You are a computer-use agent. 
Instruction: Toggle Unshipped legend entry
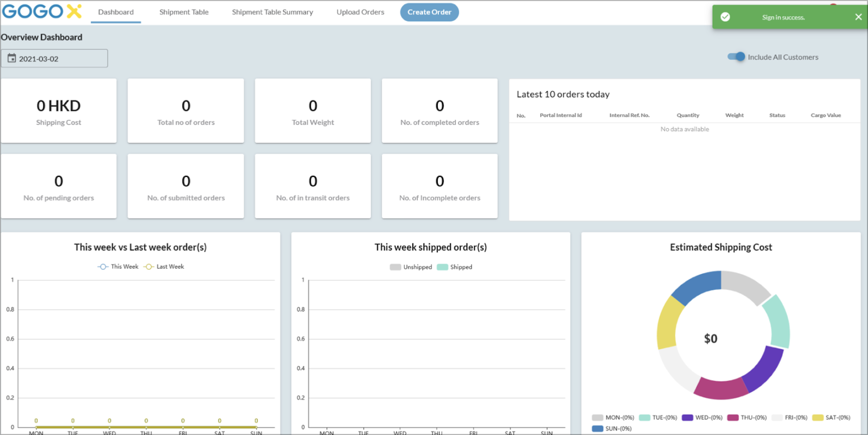[x=411, y=267]
